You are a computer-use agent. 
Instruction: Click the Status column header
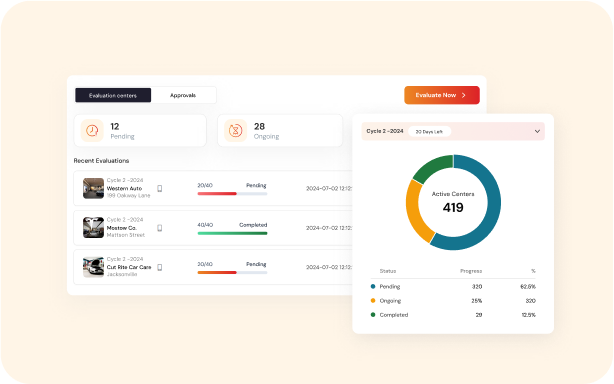click(x=388, y=271)
